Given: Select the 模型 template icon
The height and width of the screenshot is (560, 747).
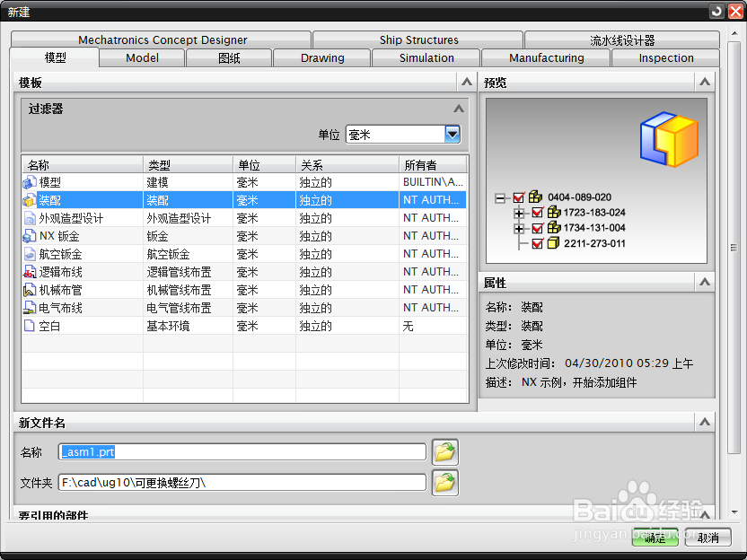Looking at the screenshot, I should pyautogui.click(x=30, y=181).
